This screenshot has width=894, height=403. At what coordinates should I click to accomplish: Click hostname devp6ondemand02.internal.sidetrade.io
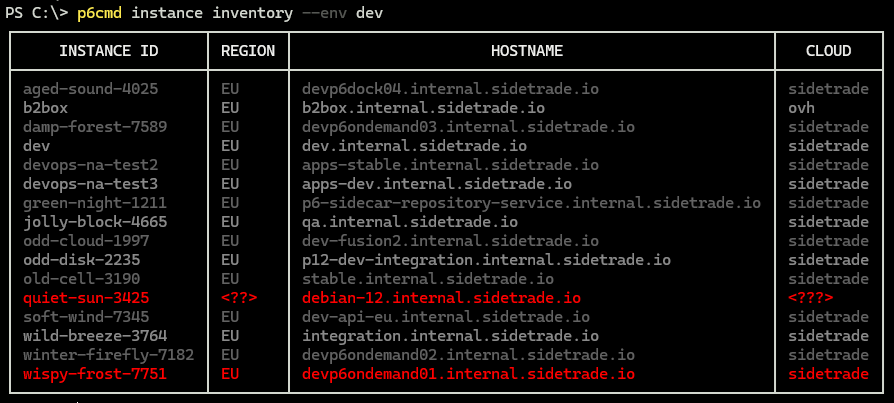click(x=469, y=355)
